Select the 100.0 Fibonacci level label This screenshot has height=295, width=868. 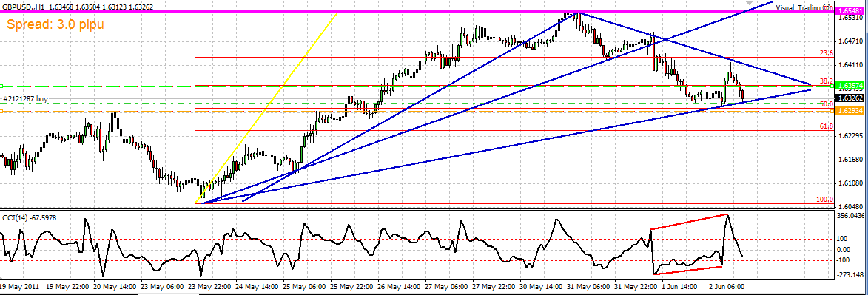point(825,199)
